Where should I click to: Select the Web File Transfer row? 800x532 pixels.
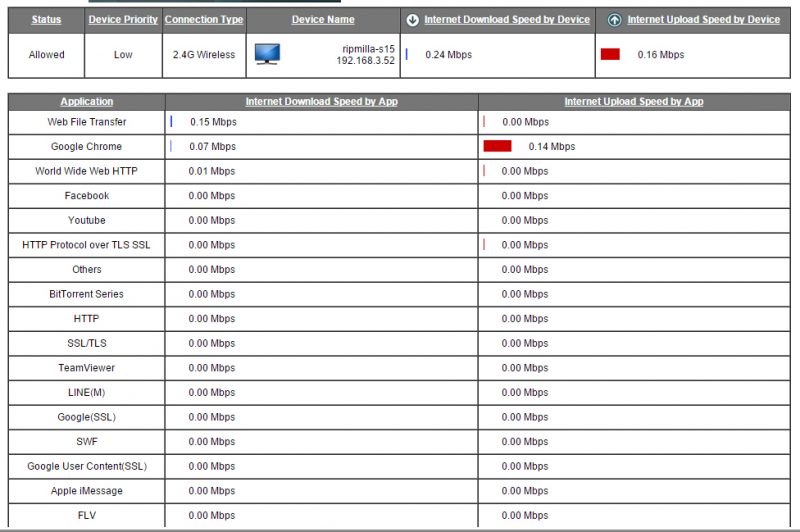coord(86,122)
